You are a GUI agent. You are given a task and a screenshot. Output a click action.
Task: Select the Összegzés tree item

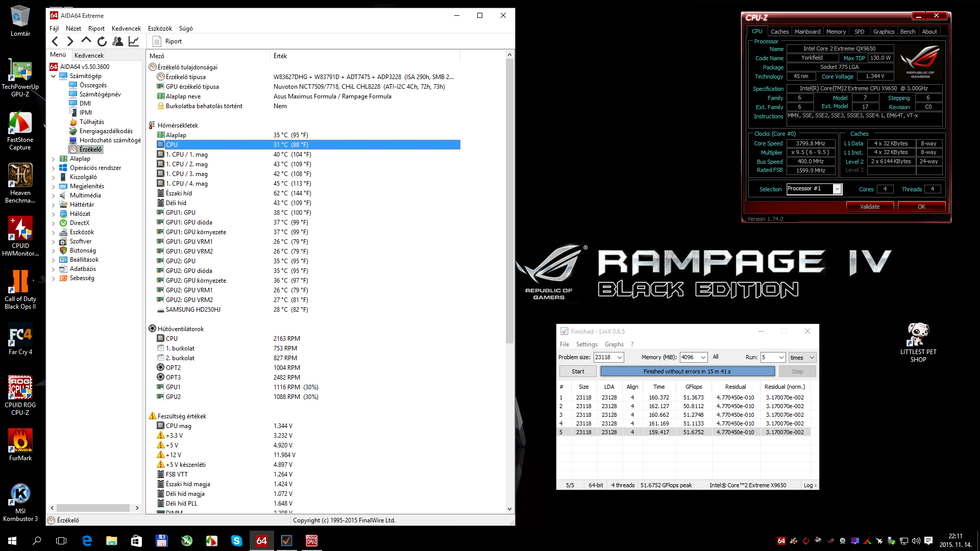coord(93,85)
